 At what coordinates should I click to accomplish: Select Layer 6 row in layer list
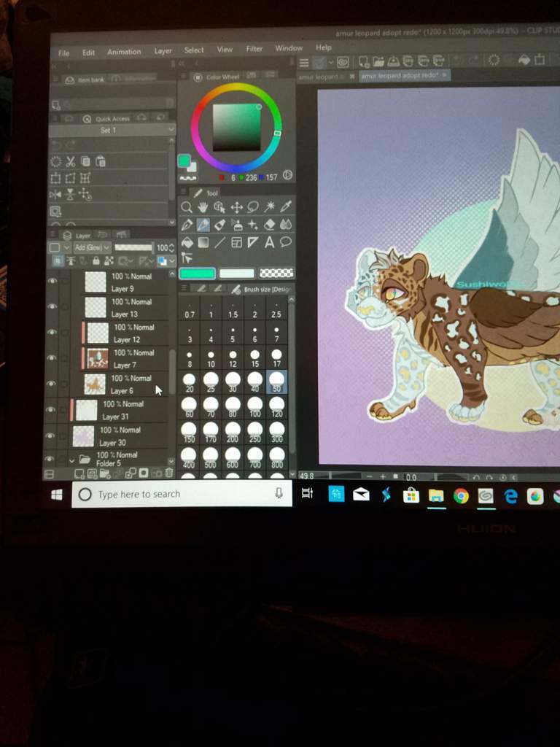pos(122,384)
